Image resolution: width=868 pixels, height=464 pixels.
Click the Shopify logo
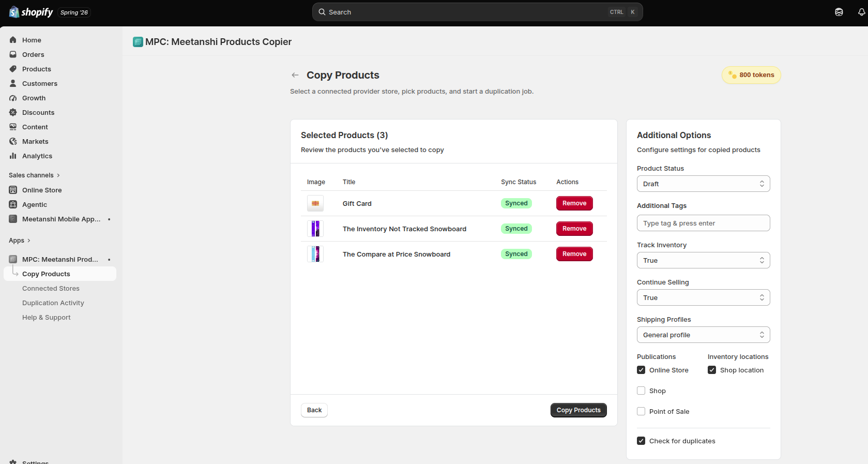pos(31,12)
